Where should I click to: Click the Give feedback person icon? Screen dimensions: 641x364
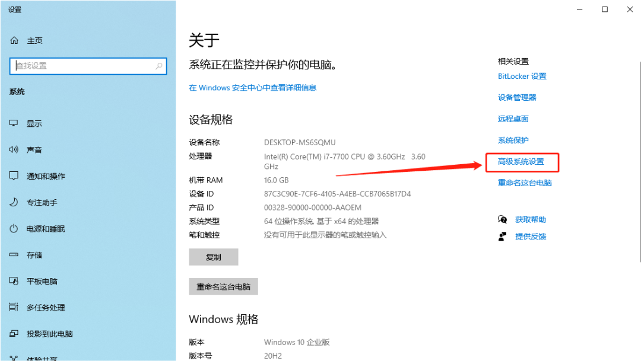pos(503,237)
